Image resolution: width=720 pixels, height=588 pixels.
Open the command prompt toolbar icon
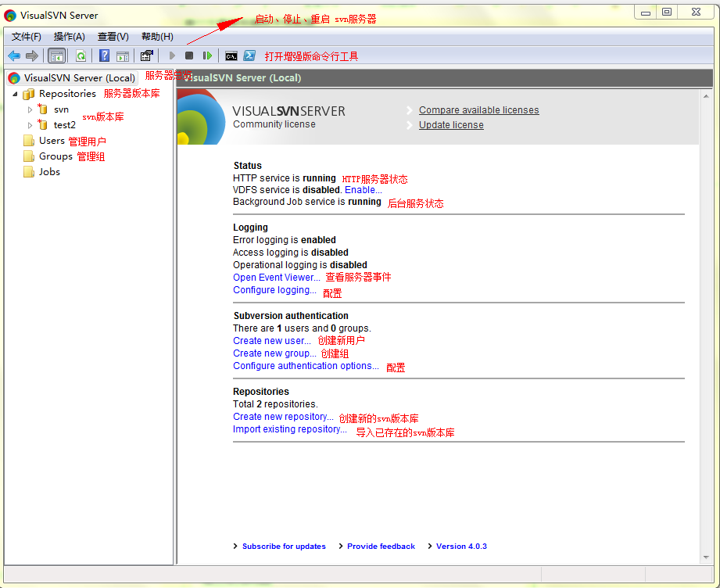click(x=231, y=56)
